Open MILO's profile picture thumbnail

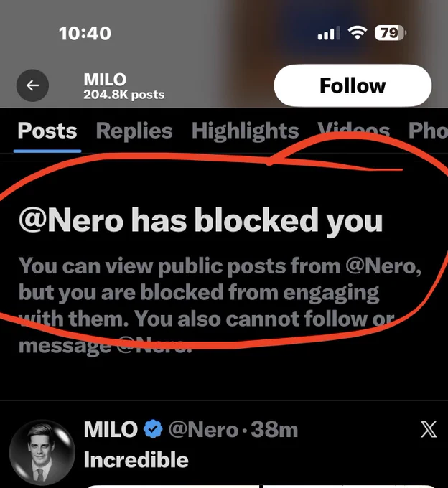(x=42, y=453)
